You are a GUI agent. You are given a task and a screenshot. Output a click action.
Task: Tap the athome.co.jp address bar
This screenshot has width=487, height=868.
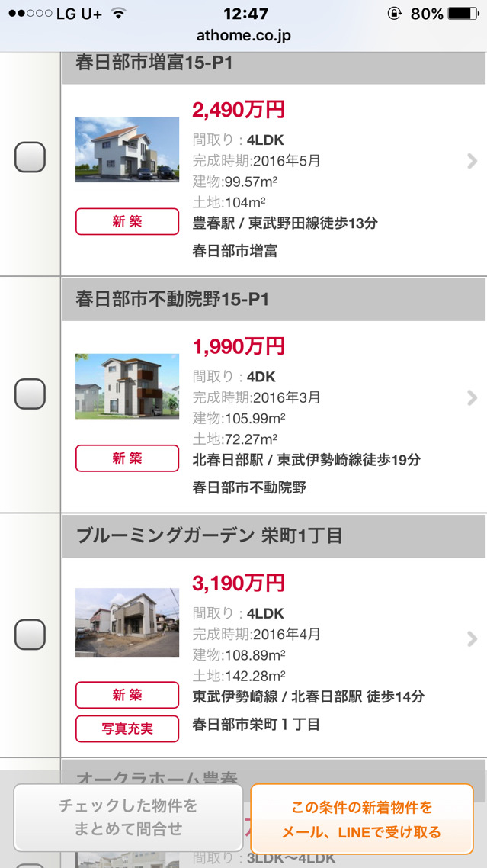click(x=244, y=35)
